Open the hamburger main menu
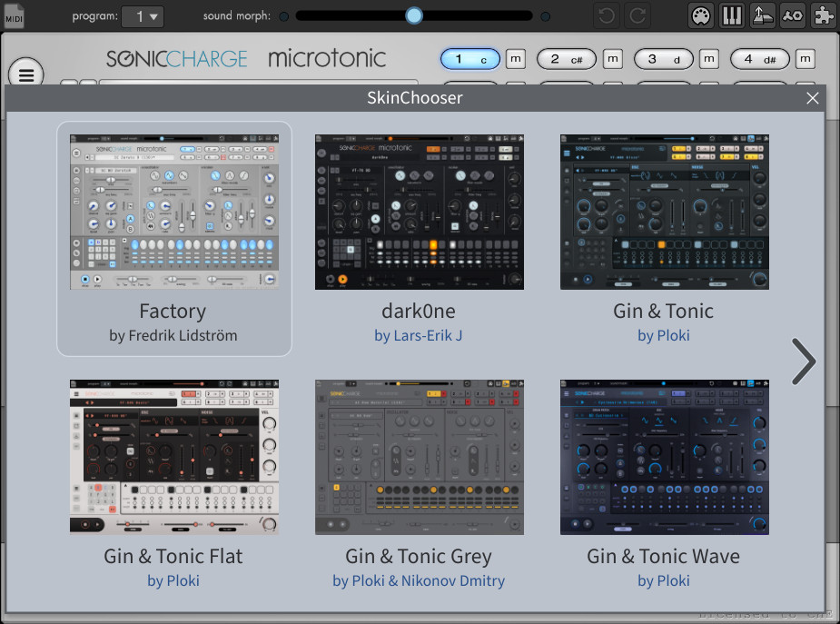The image size is (840, 624). point(26,74)
